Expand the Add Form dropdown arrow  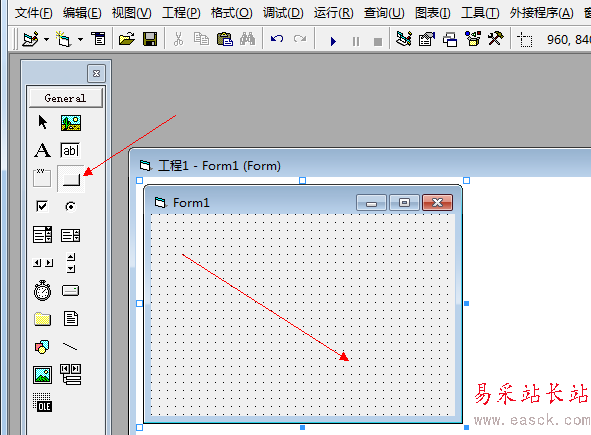point(80,39)
